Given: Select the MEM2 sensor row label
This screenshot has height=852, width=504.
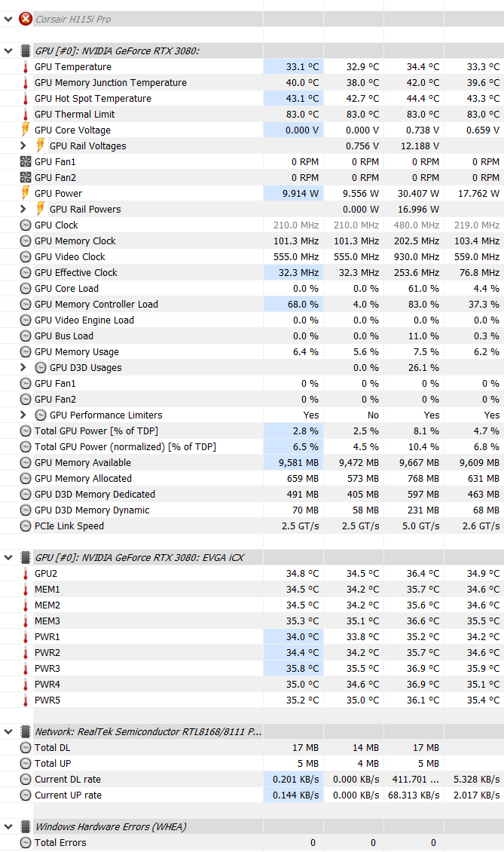Looking at the screenshot, I should coord(47,605).
